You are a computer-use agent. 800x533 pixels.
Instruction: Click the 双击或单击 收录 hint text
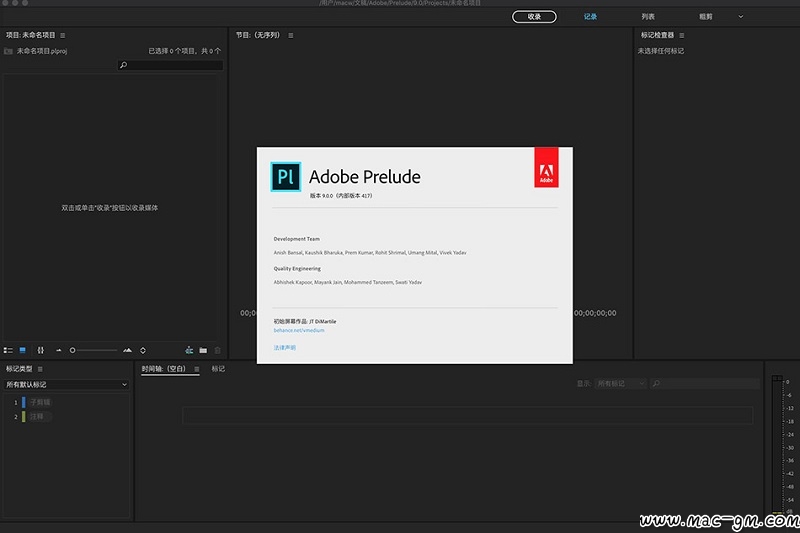click(x=110, y=208)
